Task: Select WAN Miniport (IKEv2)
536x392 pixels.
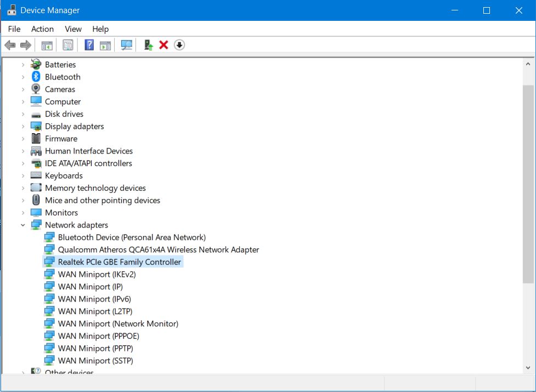Action: tap(97, 274)
